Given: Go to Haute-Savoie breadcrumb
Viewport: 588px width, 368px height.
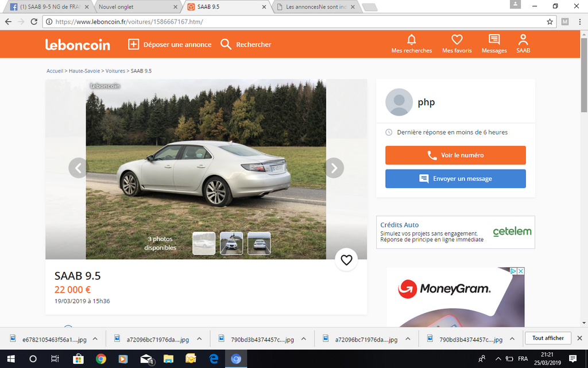Looking at the screenshot, I should coord(84,71).
